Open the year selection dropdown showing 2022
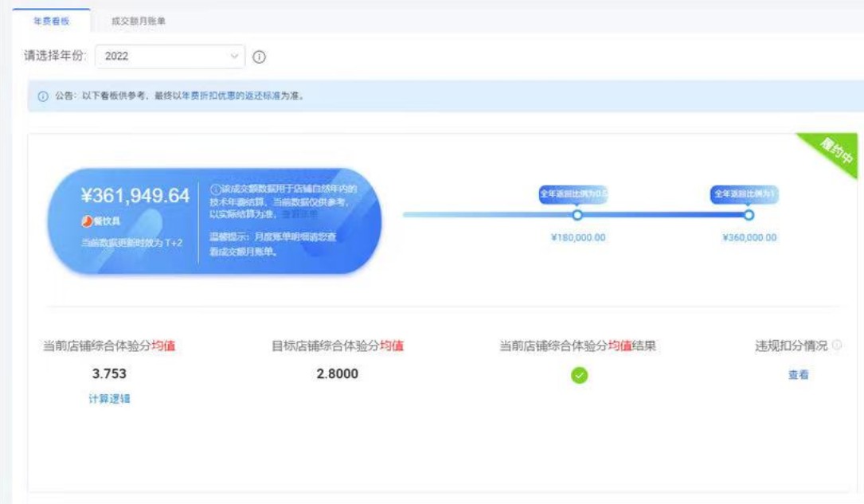This screenshot has height=504, width=864. 170,57
